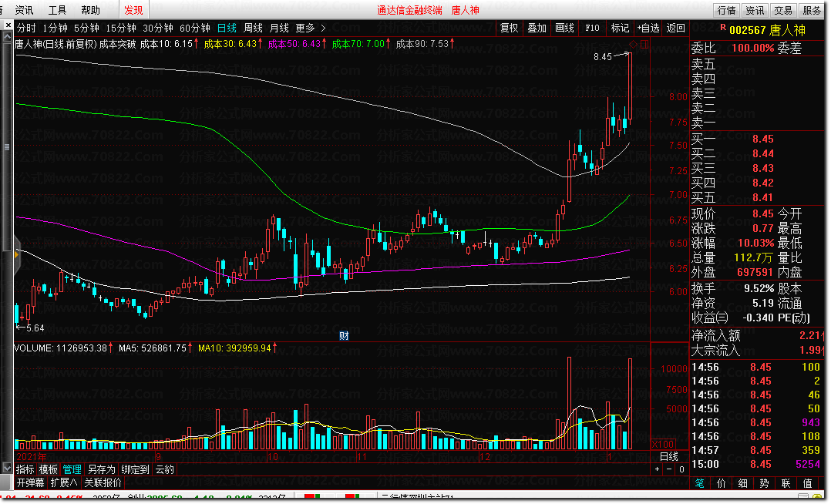Click the 交易 trade button
The image size is (831, 504).
(x=782, y=10)
